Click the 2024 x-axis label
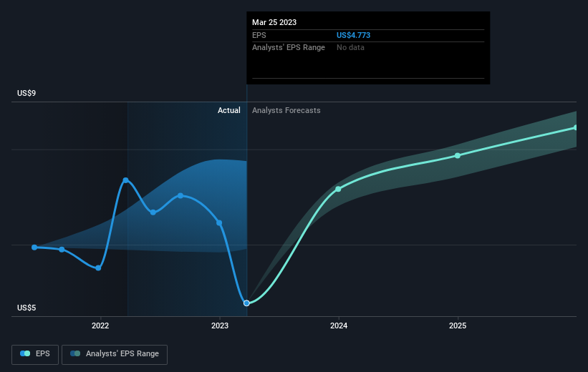The width and height of the screenshot is (588, 372). (x=339, y=326)
